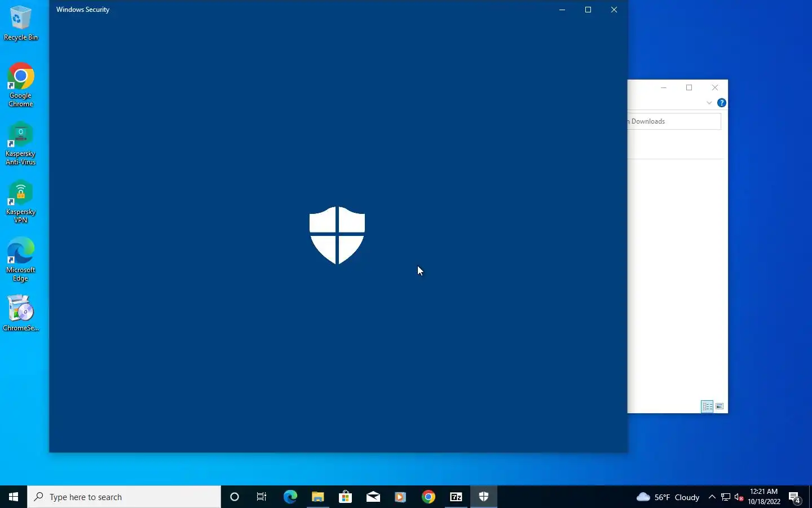This screenshot has width=812, height=508.
Task: Minimize the Windows Security window
Action: [562, 10]
